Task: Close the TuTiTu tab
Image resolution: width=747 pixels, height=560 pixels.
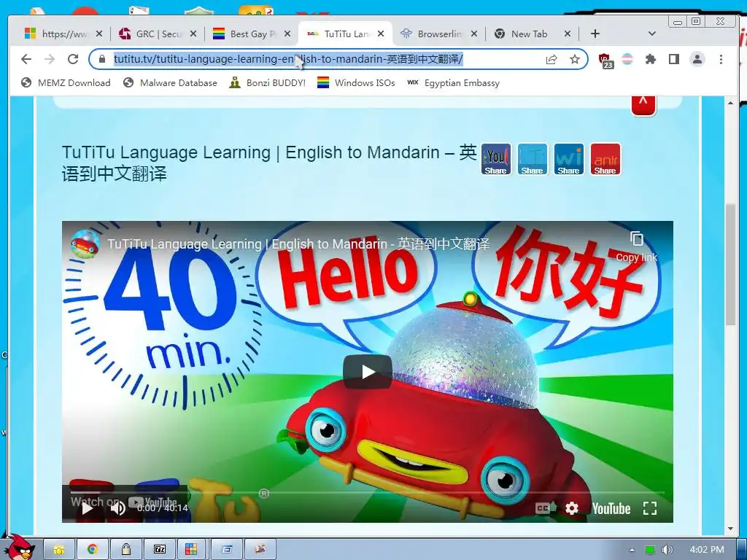Action: coord(381,34)
